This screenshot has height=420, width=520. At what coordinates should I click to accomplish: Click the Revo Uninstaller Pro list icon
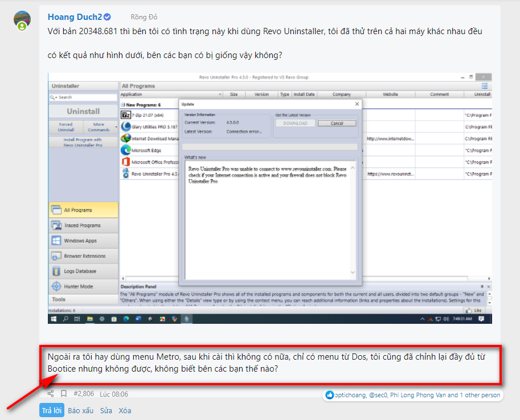(126, 174)
